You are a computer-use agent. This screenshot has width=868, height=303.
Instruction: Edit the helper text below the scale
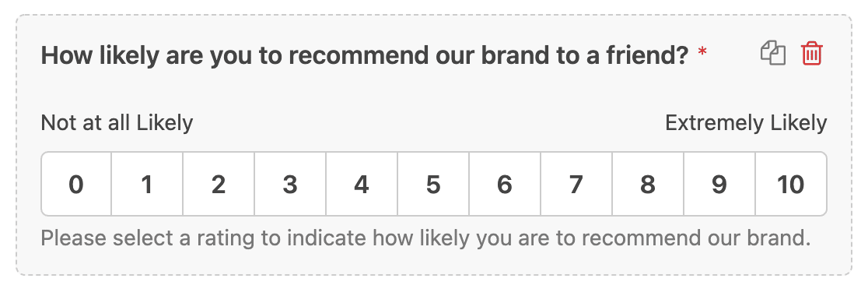(x=425, y=238)
